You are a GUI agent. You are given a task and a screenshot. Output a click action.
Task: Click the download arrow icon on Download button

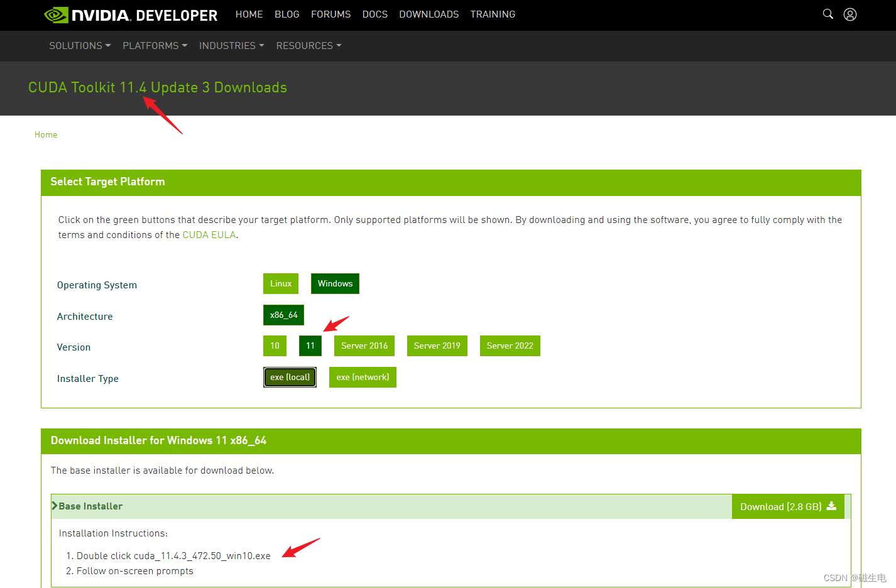[831, 506]
